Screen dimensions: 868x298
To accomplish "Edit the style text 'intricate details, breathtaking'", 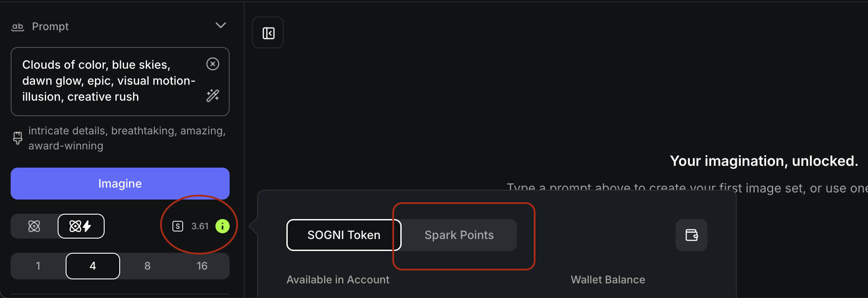I will (127, 138).
